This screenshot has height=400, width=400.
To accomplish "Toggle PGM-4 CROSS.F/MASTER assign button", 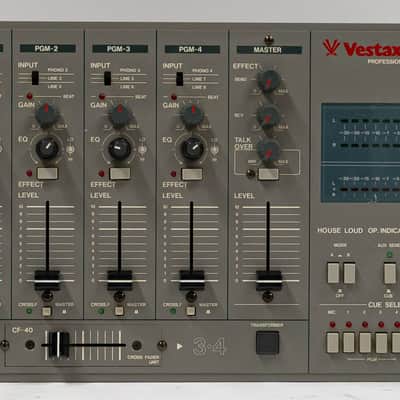I will coord(191,311).
